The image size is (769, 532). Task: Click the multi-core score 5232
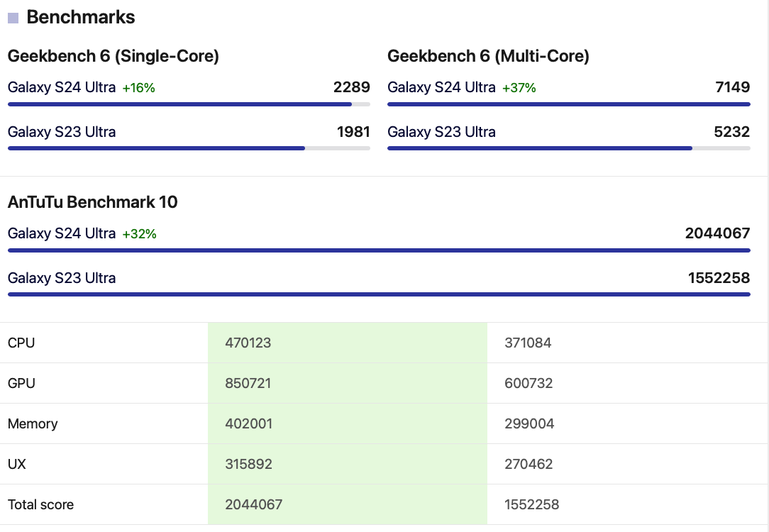[731, 132]
